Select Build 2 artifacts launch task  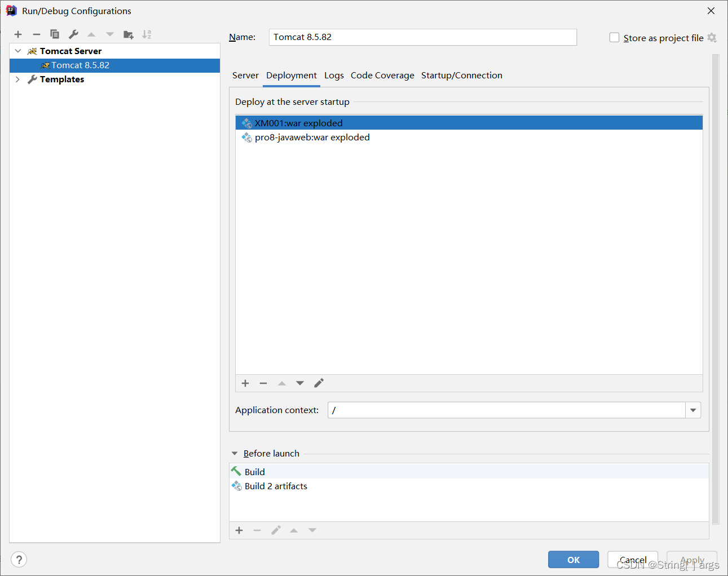click(x=469, y=486)
